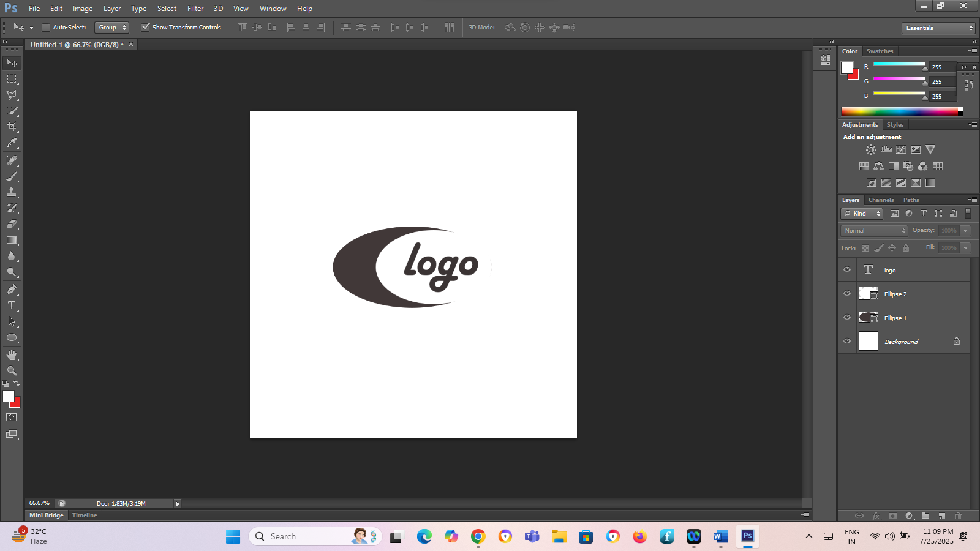Select the Blur tool
The height and width of the screenshot is (551, 980).
tap(12, 256)
